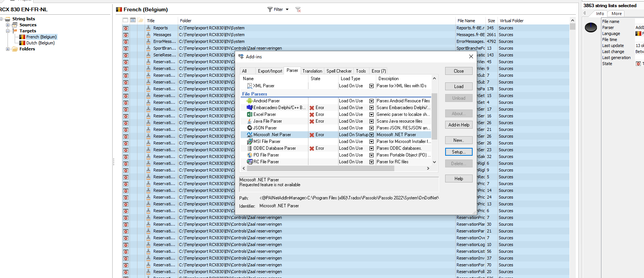Viewport: 644px width, 278px height.
Task: Click the Add-ins dialog title icon
Action: click(241, 56)
